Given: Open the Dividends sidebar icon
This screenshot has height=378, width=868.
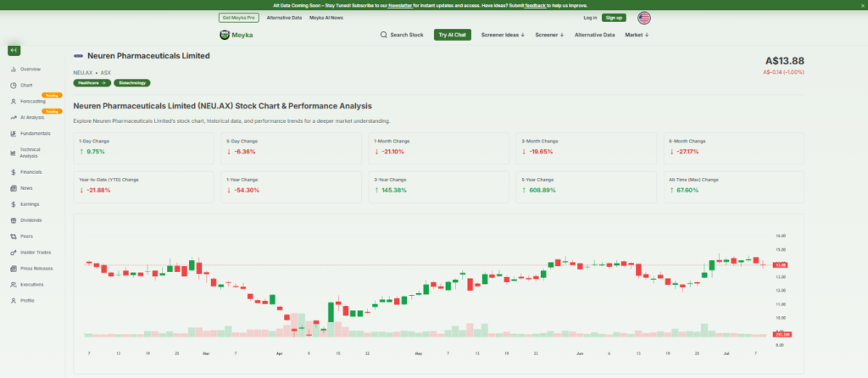Looking at the screenshot, I should click(x=14, y=220).
